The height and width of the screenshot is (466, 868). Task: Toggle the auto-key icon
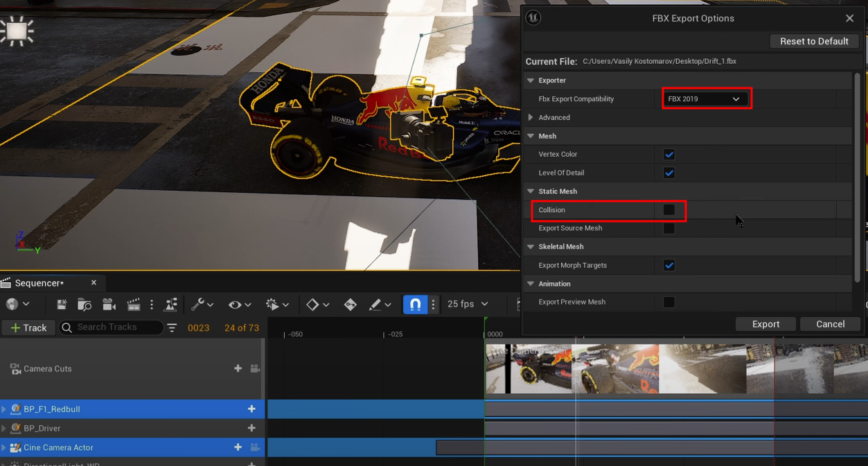click(351, 304)
